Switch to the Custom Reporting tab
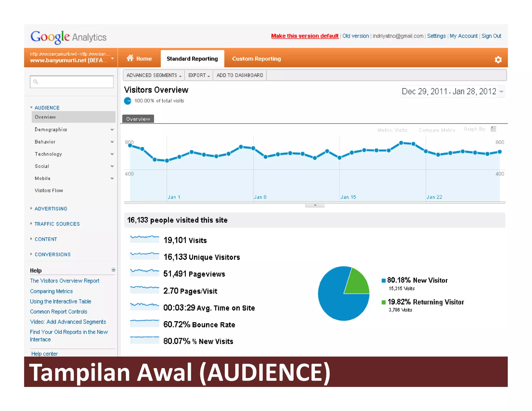 256,59
